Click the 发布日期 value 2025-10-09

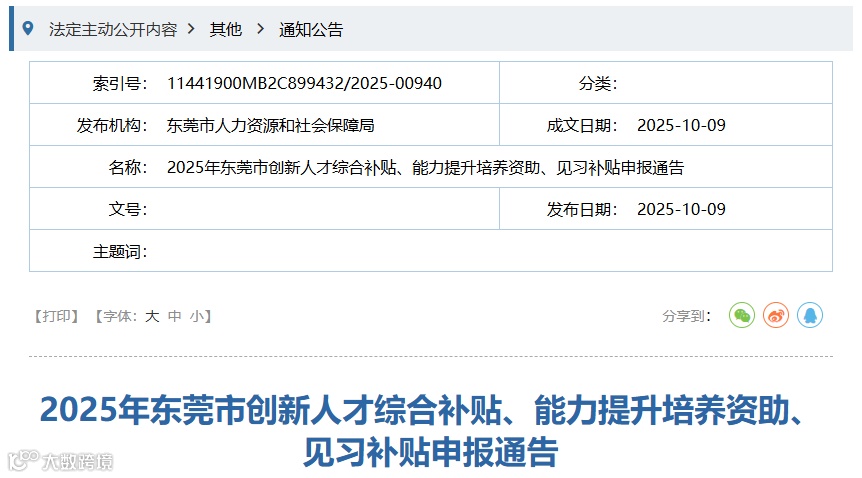[681, 210]
